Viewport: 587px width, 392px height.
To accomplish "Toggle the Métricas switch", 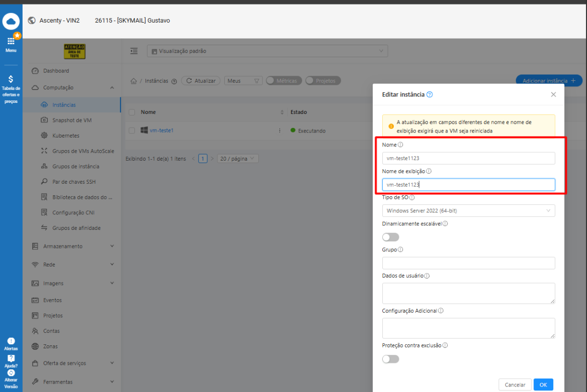I will tap(284, 81).
